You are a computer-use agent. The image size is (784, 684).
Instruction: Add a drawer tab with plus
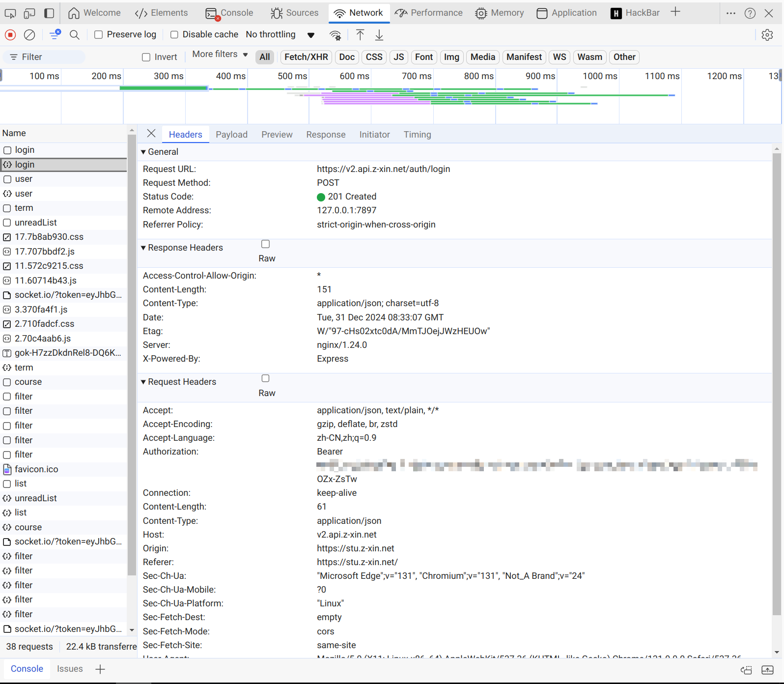[x=100, y=669]
